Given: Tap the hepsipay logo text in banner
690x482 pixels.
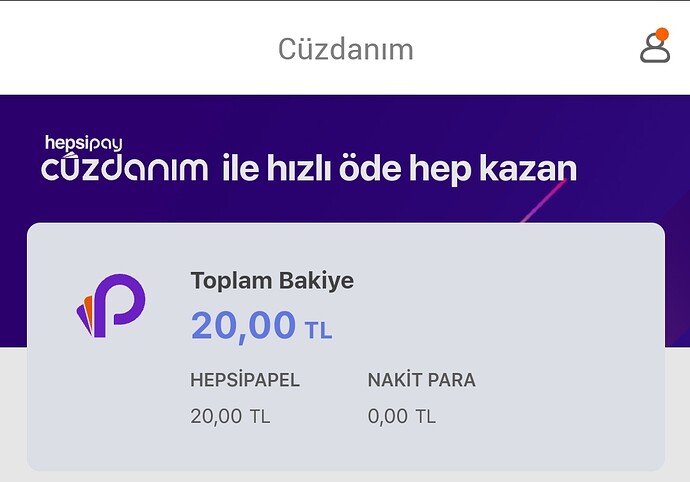Looking at the screenshot, I should [x=84, y=143].
